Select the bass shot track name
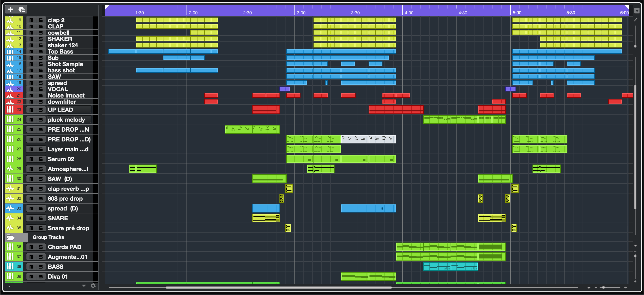 coord(61,70)
